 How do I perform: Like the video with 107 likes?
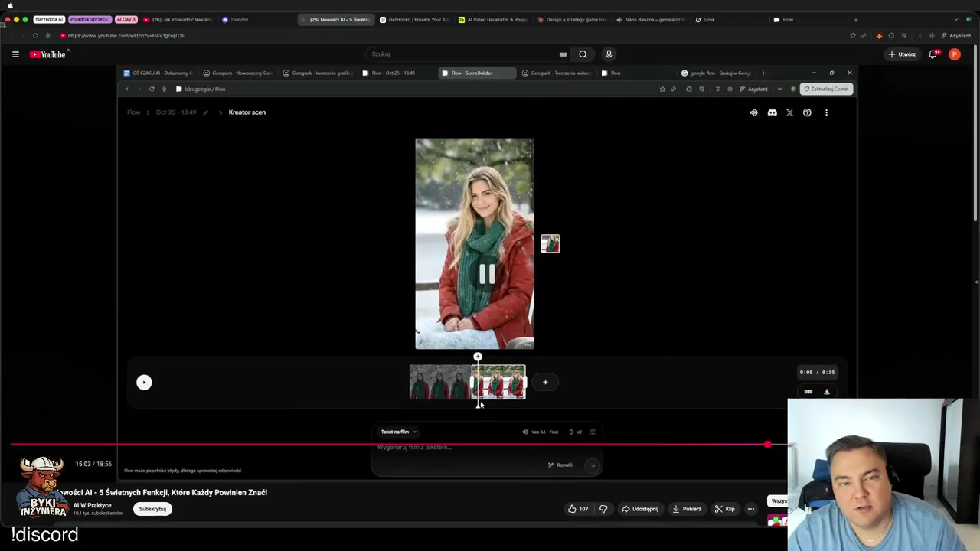pos(578,509)
